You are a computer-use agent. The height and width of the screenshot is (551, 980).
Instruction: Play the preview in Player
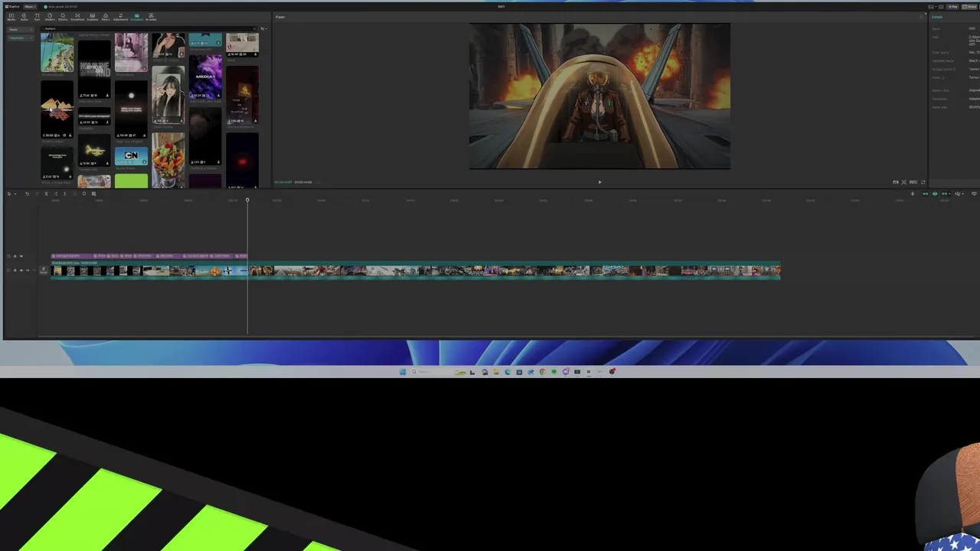pos(599,182)
